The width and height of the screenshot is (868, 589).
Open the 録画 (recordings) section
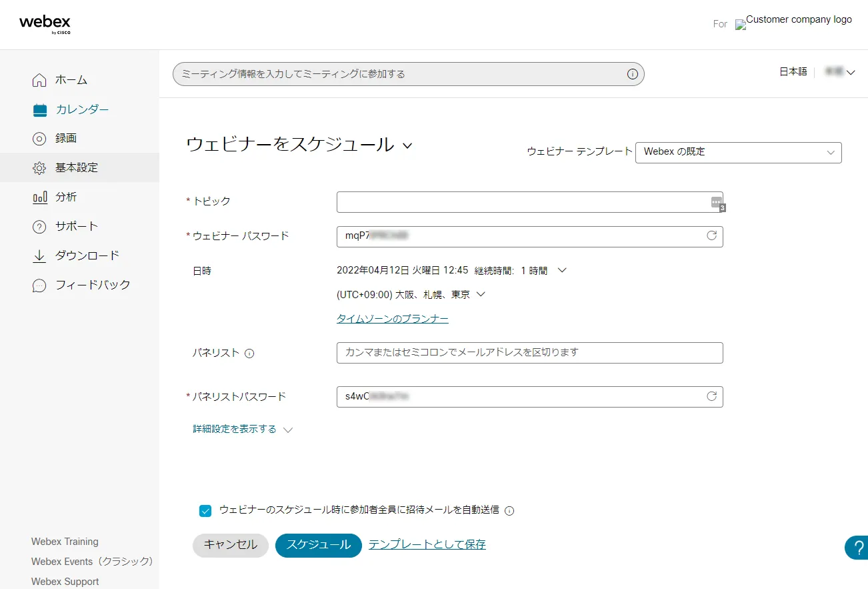(x=38, y=138)
